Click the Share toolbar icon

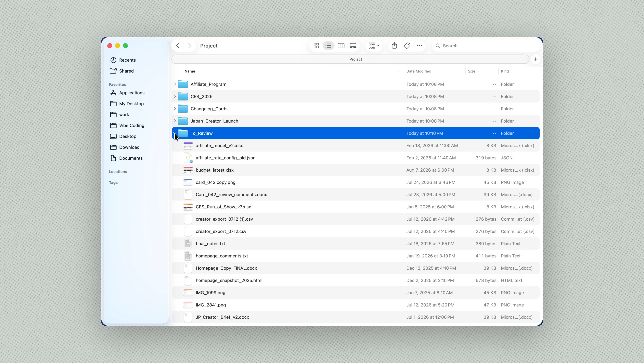coord(394,46)
